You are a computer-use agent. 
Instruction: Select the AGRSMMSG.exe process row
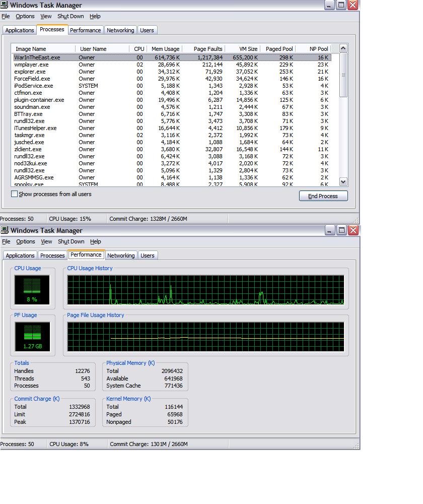click(x=172, y=178)
